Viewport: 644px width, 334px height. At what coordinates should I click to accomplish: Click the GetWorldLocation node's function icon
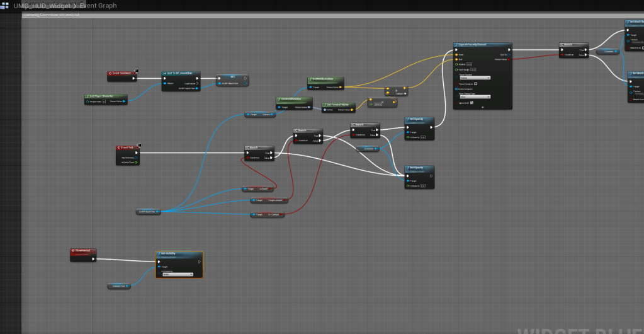click(311, 80)
